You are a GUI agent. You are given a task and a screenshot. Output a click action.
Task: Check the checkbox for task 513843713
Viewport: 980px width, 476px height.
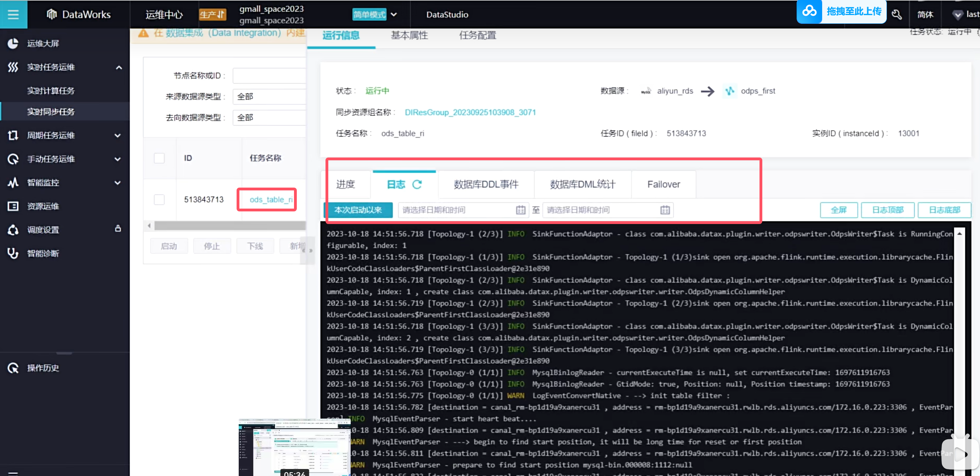click(159, 200)
